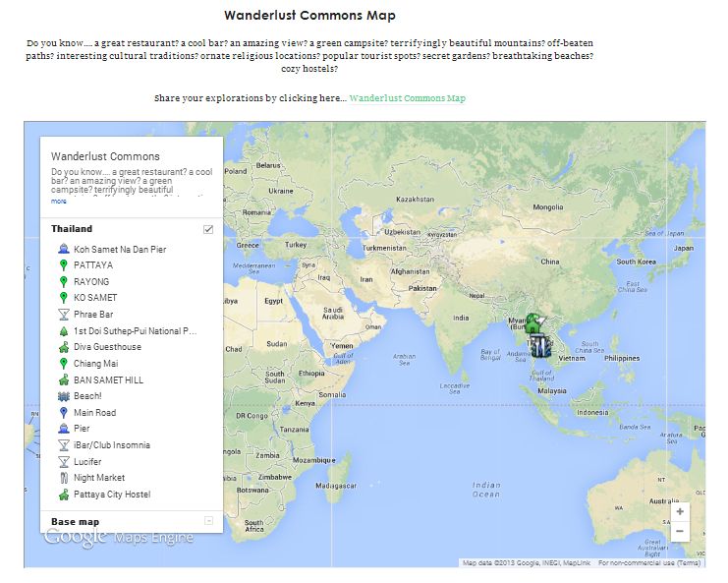Zoom out the map with minus button

680,531
